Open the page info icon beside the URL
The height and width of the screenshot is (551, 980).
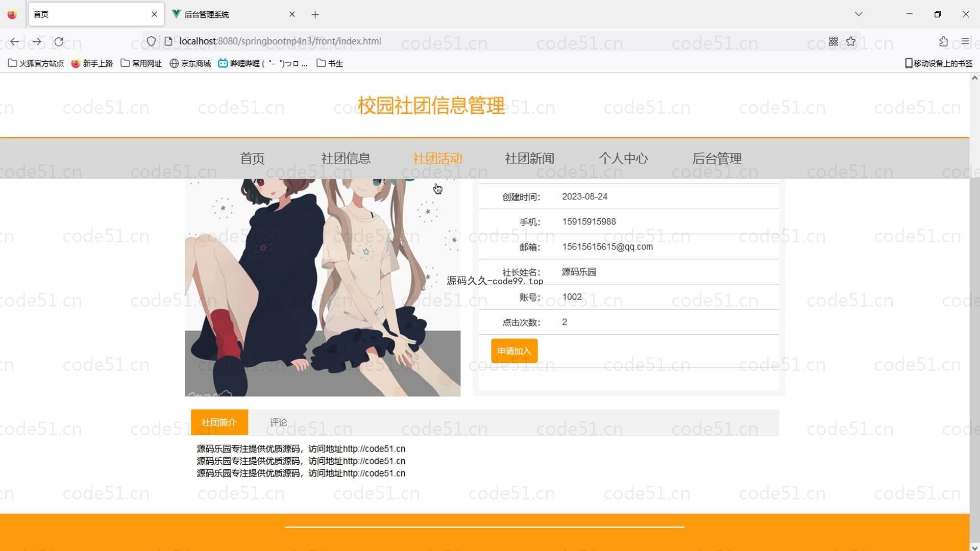click(168, 41)
